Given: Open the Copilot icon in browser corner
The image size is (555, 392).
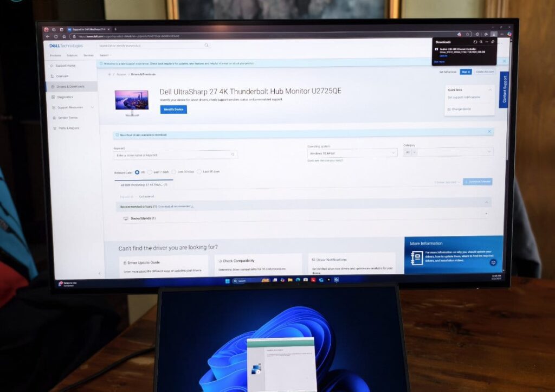Looking at the screenshot, I should click(509, 34).
